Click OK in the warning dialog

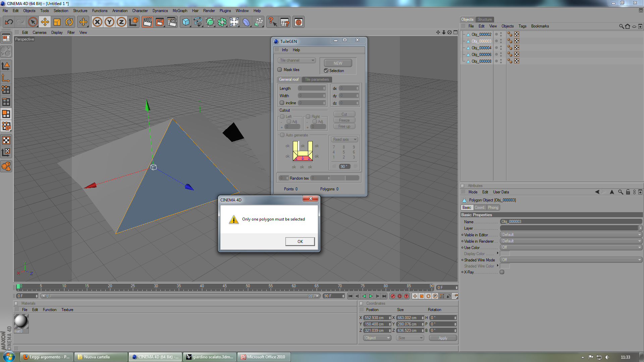tap(300, 241)
